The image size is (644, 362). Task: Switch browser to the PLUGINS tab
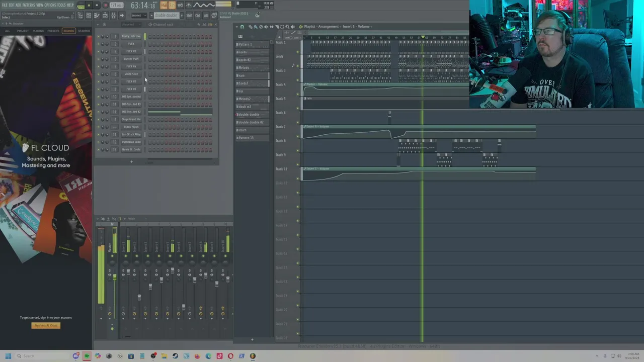(38, 31)
